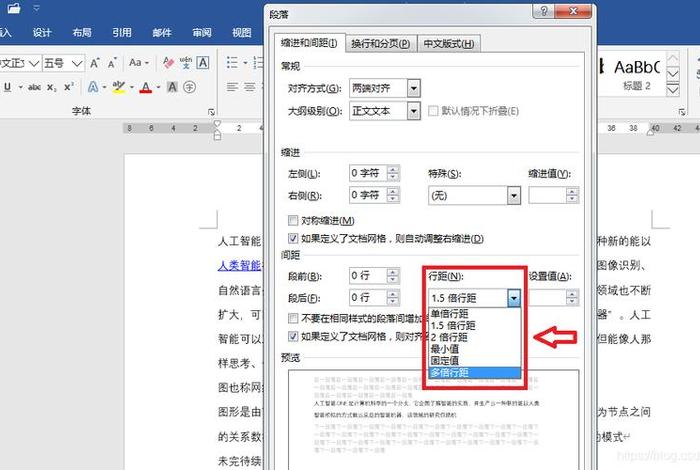Click the Character Border boxed A icon
700x470 pixels.
tap(203, 63)
